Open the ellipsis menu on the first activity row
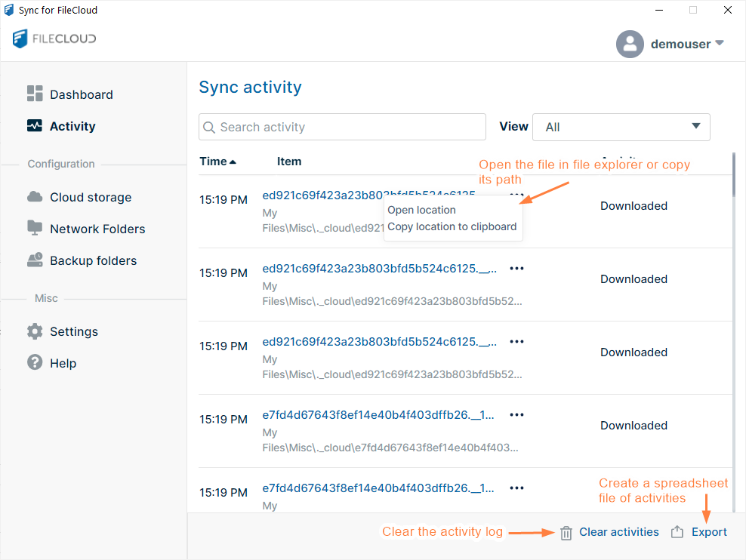This screenshot has width=746, height=560. pyautogui.click(x=516, y=195)
